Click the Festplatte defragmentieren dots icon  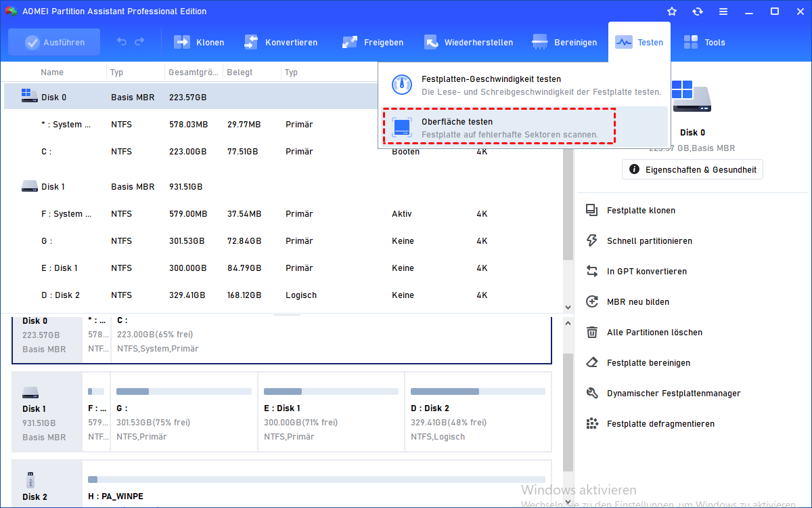click(x=592, y=424)
